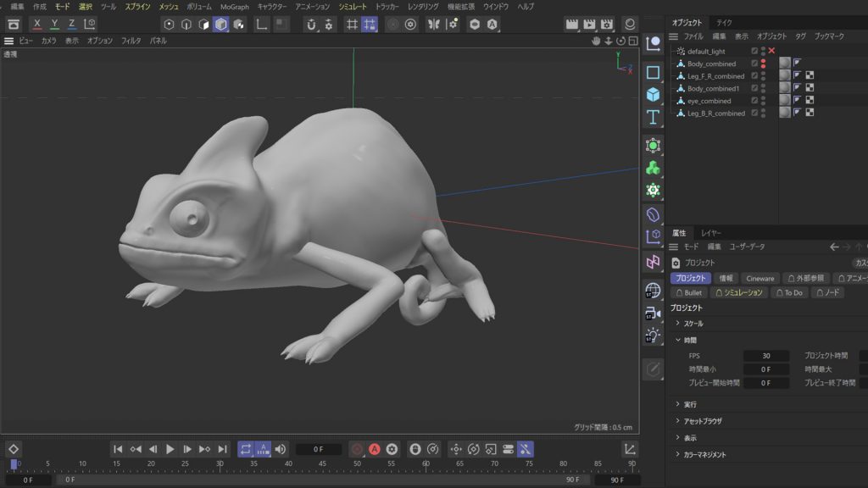The height and width of the screenshot is (488, 868).
Task: Open the MoGraph menu
Action: pos(235,7)
